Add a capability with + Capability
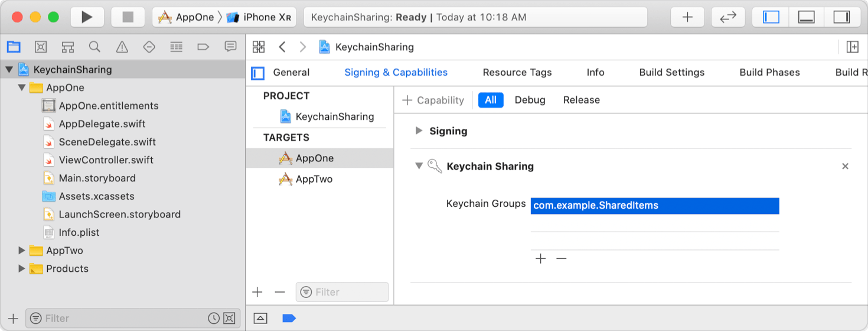 pyautogui.click(x=433, y=100)
